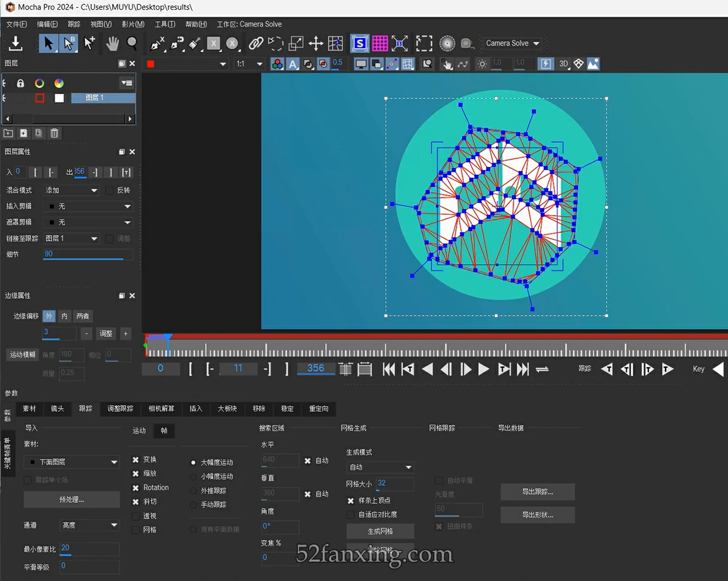Screen dimensions: 728x581
Task: Open the 1:1 zoom level dropdown
Action: pyautogui.click(x=249, y=64)
